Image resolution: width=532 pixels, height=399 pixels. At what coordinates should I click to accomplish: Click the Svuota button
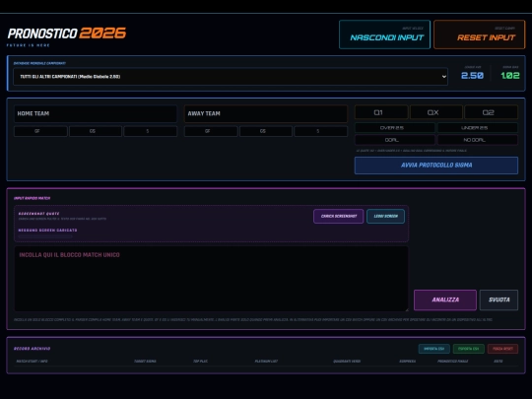(499, 299)
